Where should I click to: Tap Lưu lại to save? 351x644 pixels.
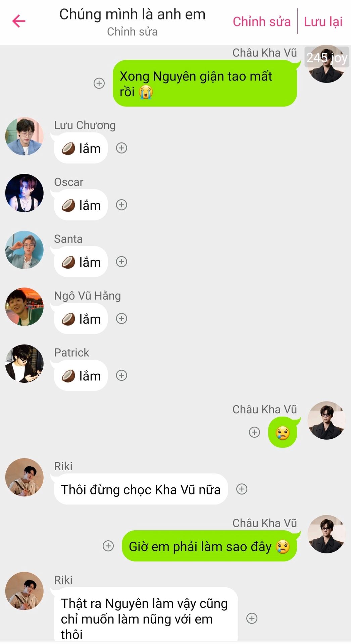pyautogui.click(x=323, y=22)
